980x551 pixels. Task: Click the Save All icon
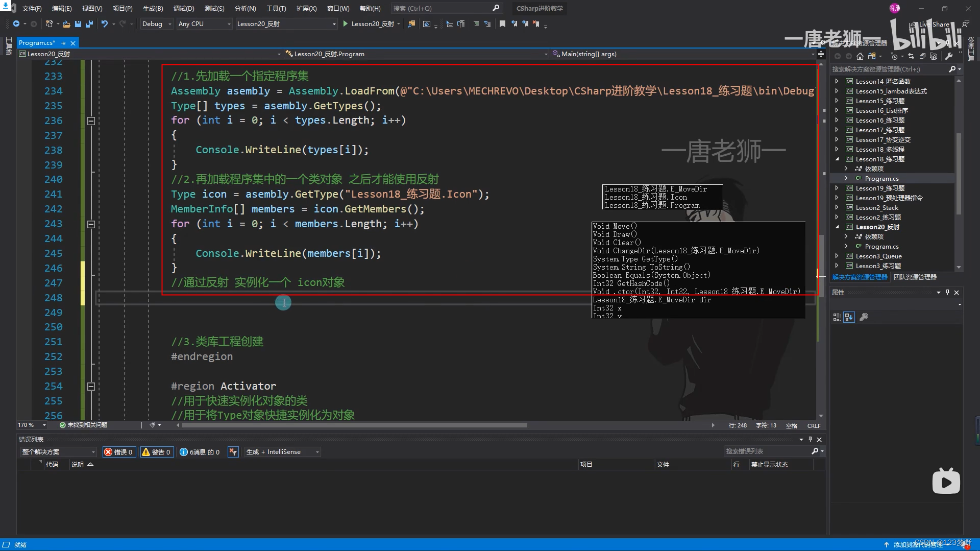point(89,24)
